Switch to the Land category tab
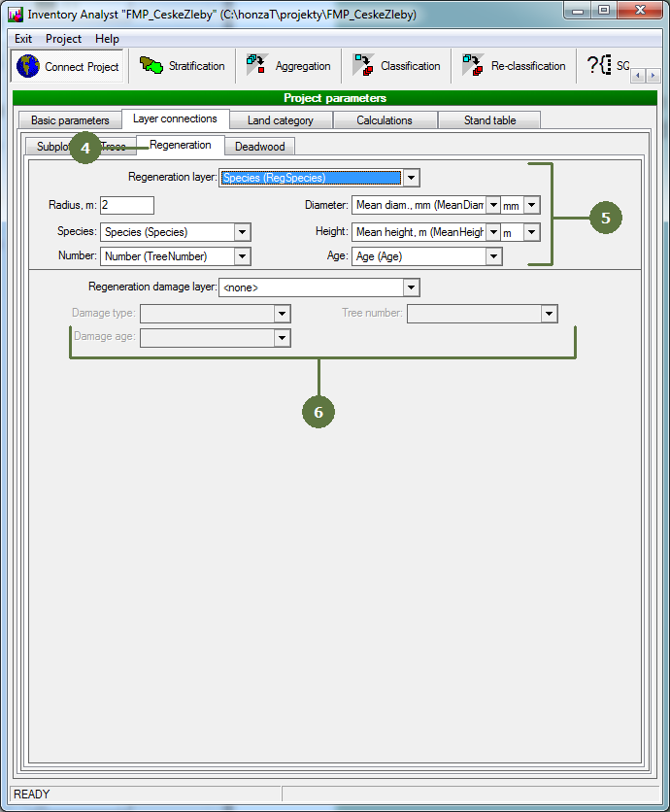 280,120
